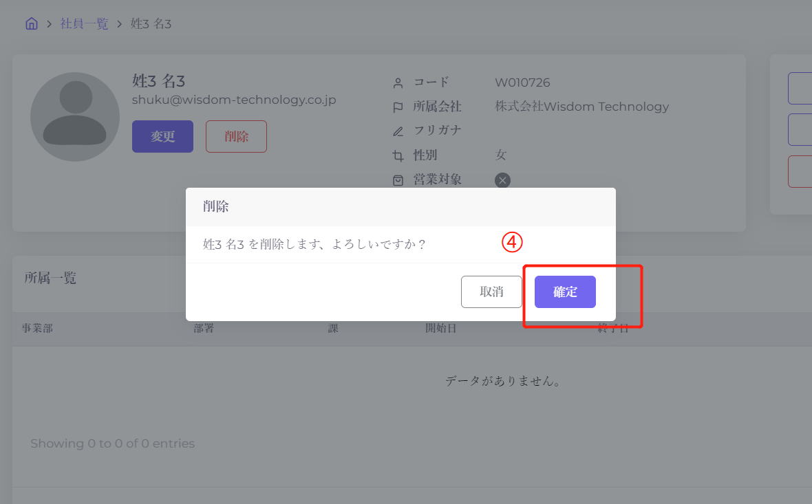Sort by the 事業部 column header
The width and height of the screenshot is (812, 504).
point(37,329)
